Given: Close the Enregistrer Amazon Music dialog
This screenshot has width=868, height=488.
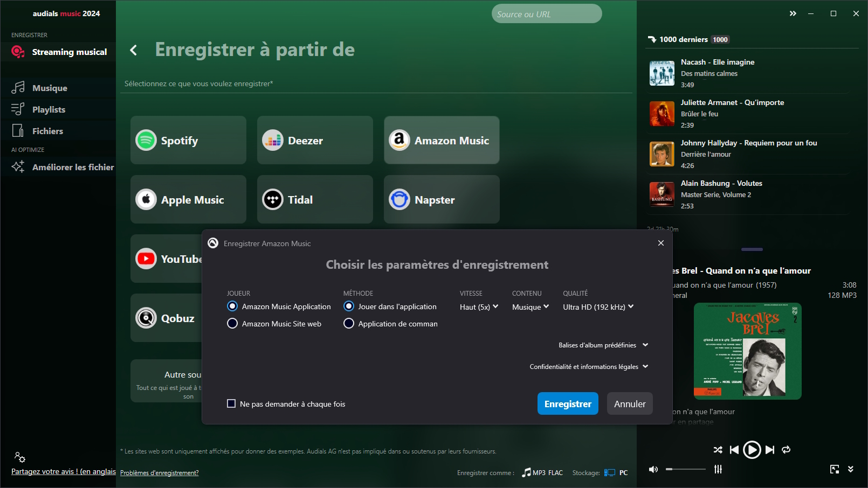Looking at the screenshot, I should pos(661,243).
